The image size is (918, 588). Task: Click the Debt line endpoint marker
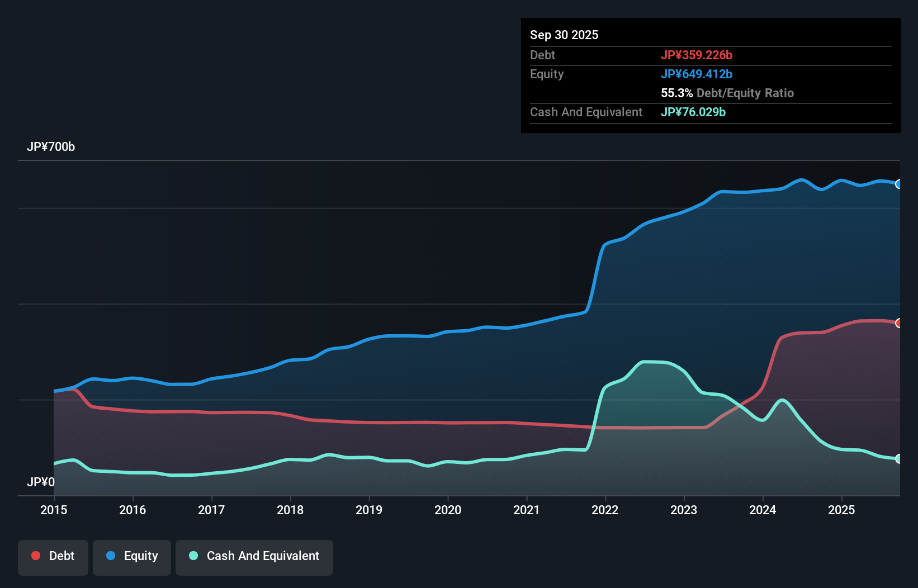click(x=898, y=323)
